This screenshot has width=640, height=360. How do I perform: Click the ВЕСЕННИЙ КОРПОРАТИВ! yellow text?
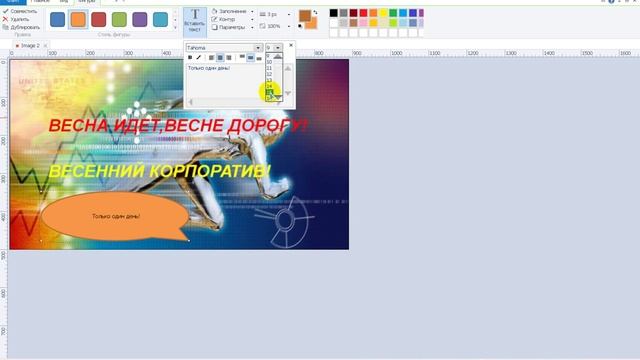coord(160,171)
